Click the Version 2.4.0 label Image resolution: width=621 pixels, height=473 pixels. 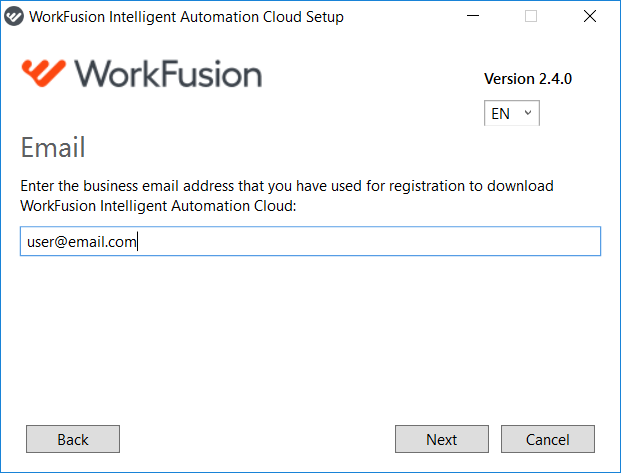[x=528, y=79]
